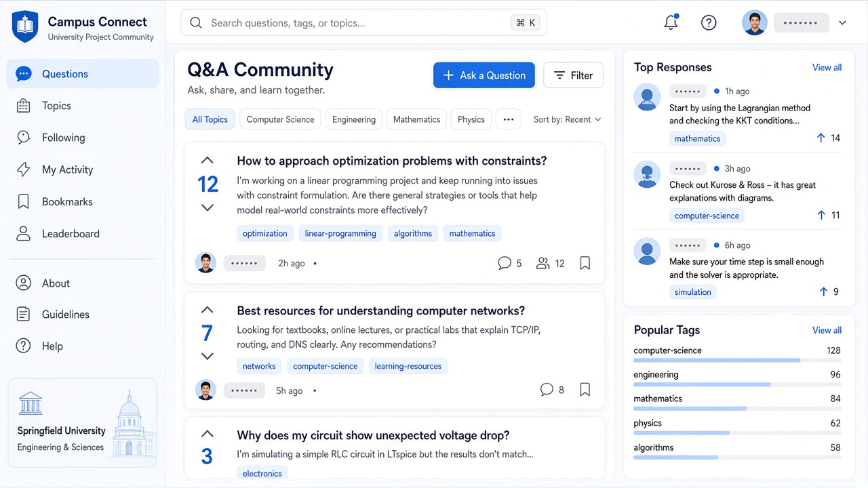Viewport: 868px width, 488px height.
Task: Click the physics popularity bar
Action: point(737,432)
